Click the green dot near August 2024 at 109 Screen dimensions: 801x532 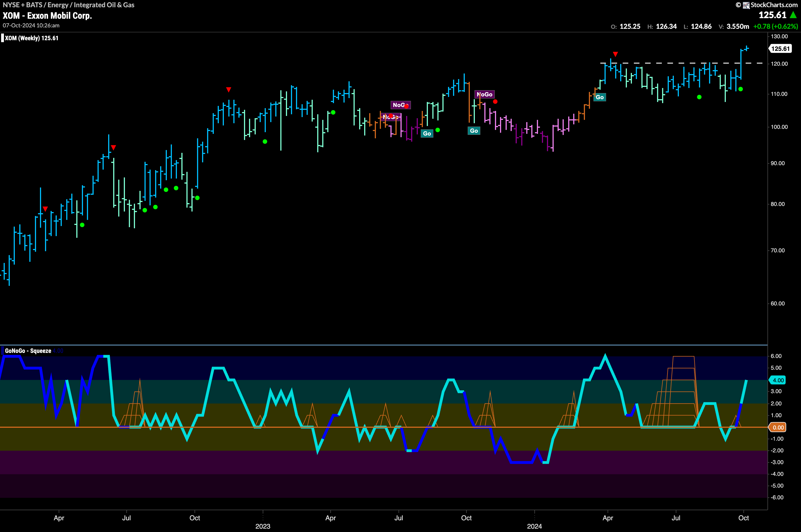pyautogui.click(x=699, y=97)
